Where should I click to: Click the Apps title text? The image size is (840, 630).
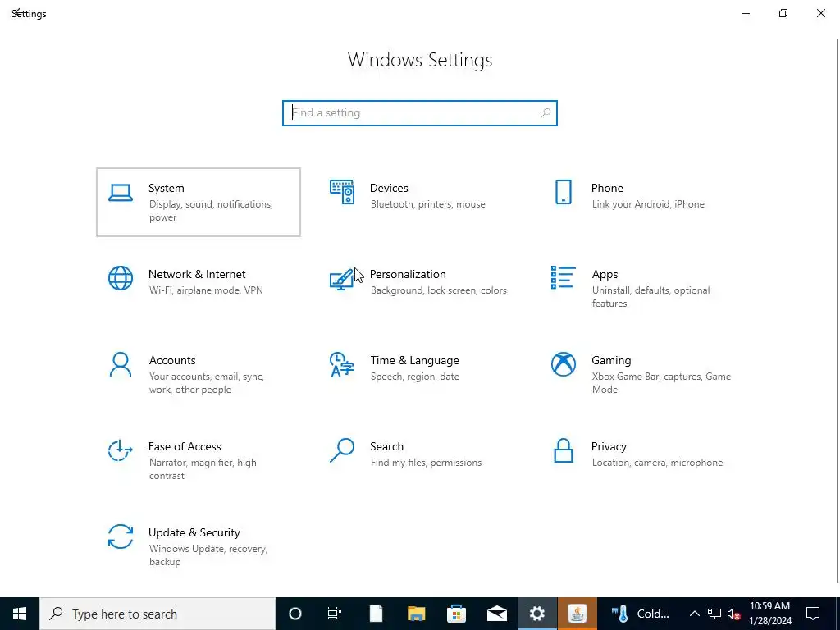(x=605, y=274)
